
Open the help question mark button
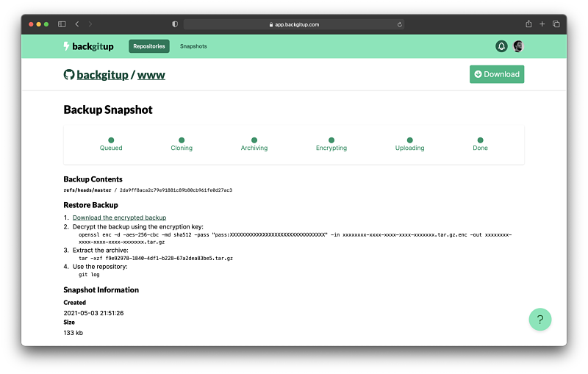[x=540, y=320]
